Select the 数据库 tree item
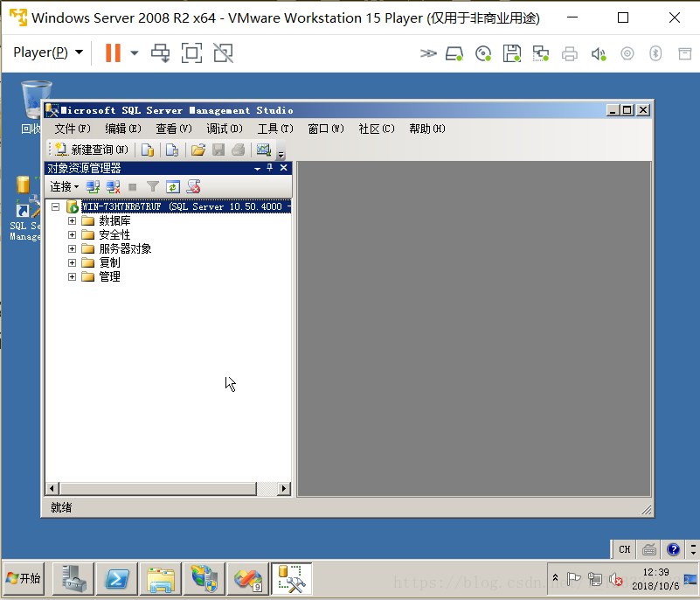Image resolution: width=700 pixels, height=600 pixels. tap(114, 220)
